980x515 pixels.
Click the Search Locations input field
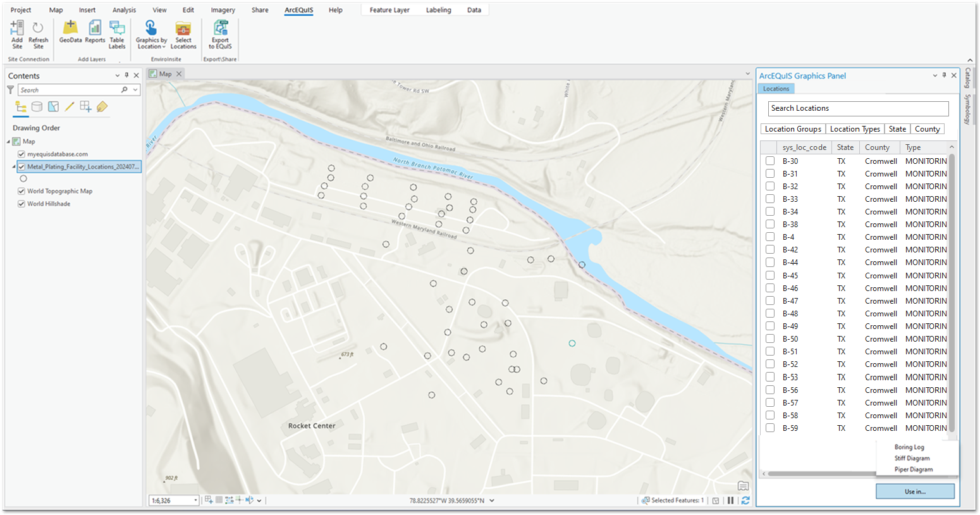[858, 108]
